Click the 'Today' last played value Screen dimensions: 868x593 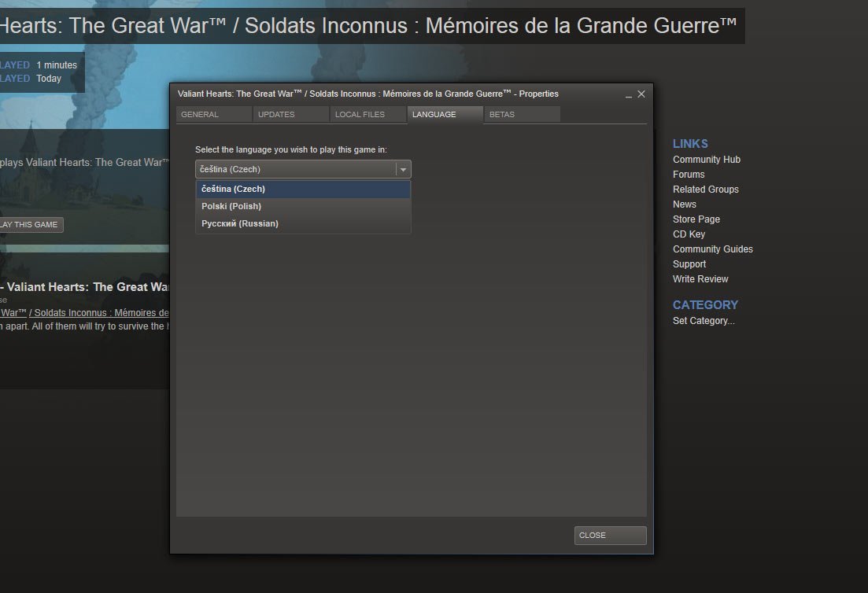pyautogui.click(x=49, y=79)
